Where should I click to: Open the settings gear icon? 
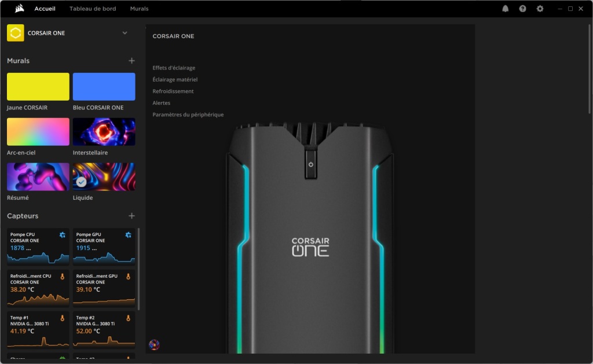click(540, 8)
